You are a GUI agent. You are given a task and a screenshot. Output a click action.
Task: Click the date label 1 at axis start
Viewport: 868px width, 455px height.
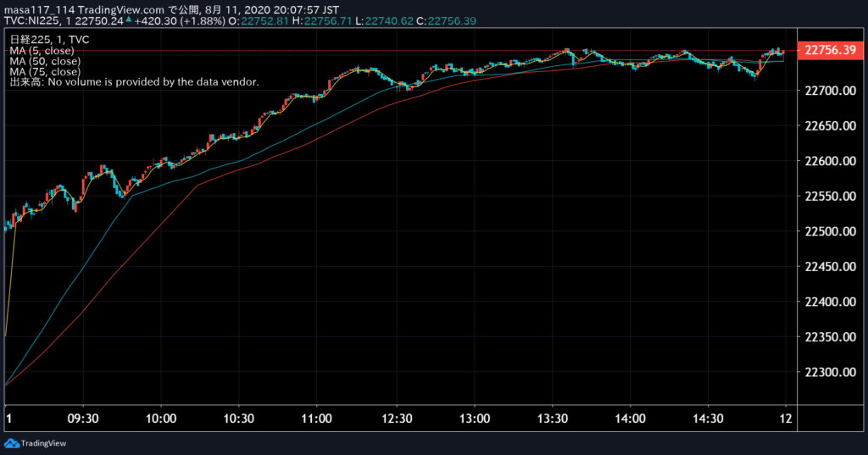pos(8,419)
